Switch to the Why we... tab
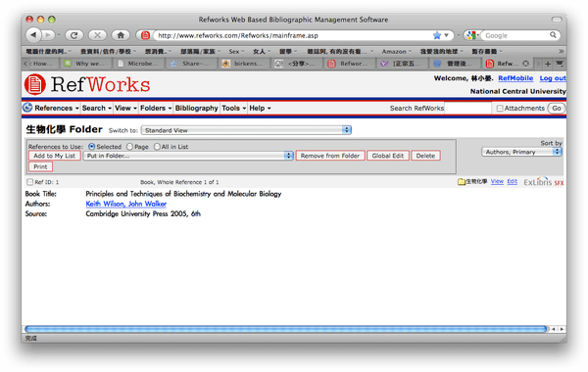Viewport: 588px width, 372px height. pos(86,64)
